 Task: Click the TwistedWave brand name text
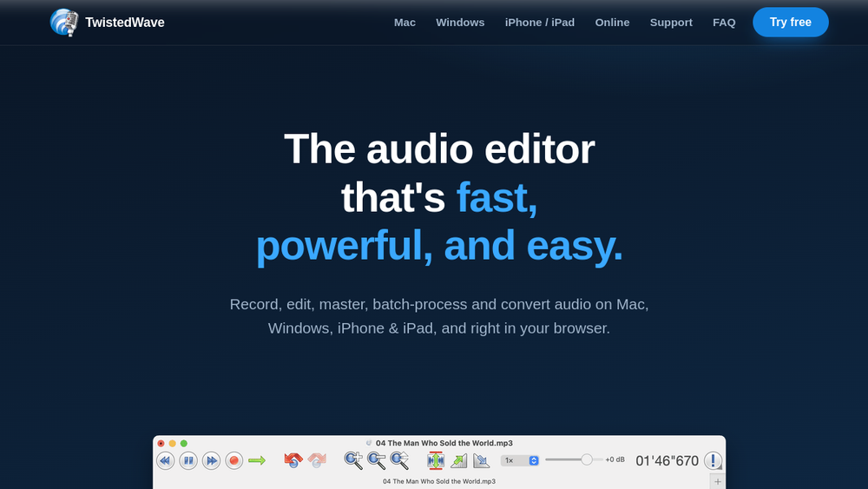point(124,23)
